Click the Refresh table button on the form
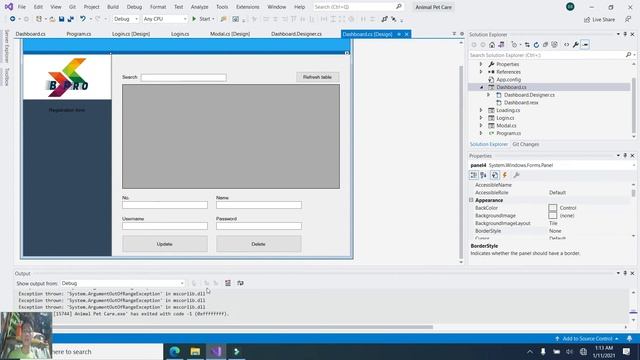This screenshot has height=360, width=640. pyautogui.click(x=318, y=77)
